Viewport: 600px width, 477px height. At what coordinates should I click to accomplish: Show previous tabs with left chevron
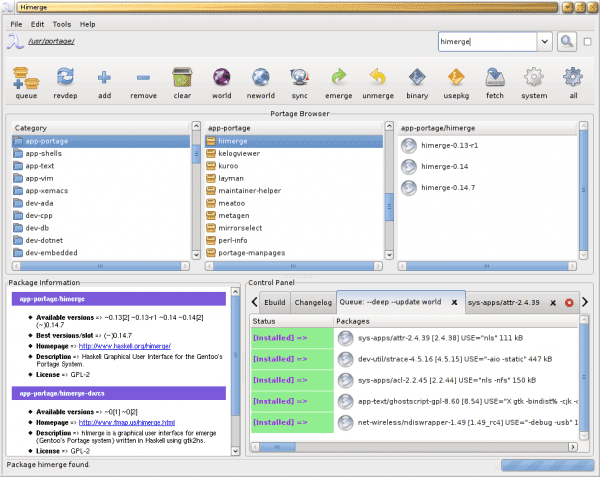point(254,302)
